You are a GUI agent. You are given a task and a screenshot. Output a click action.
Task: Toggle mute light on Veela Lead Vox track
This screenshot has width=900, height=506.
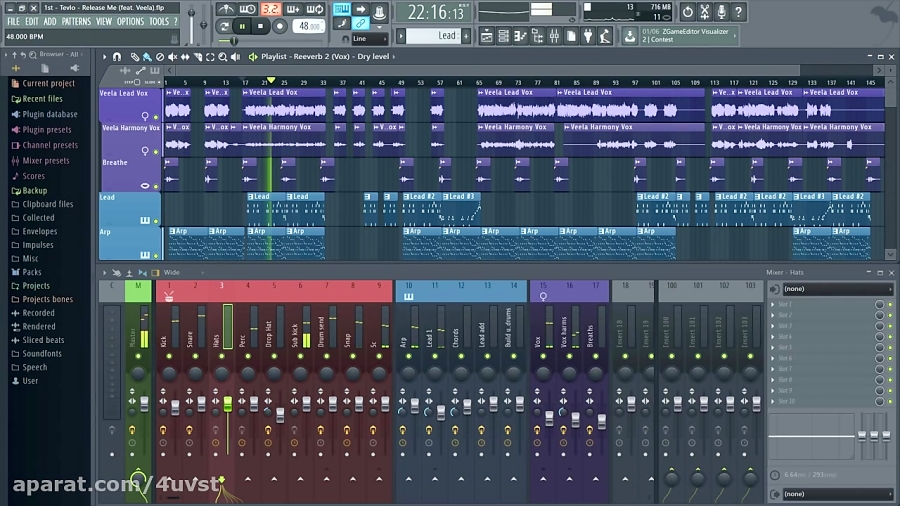(156, 117)
